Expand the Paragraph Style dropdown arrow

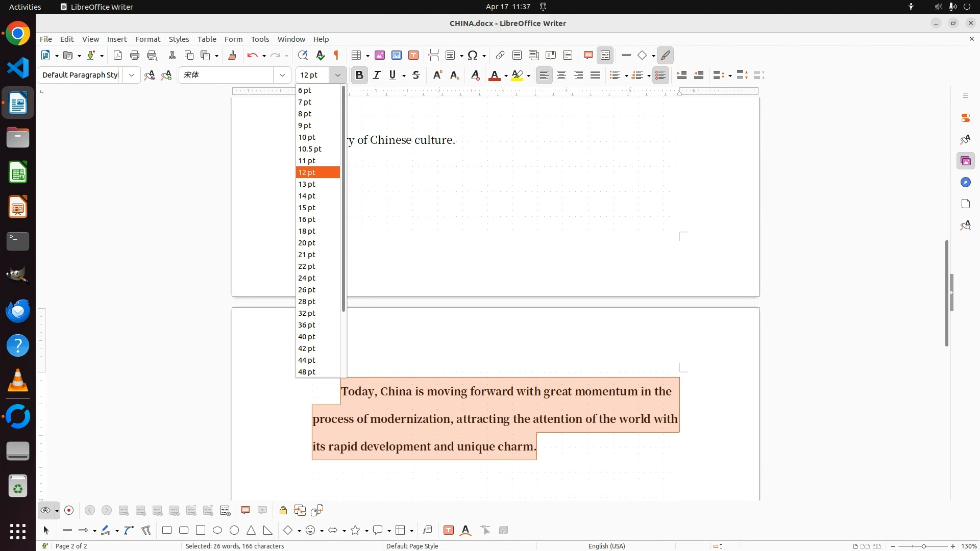[x=132, y=76]
